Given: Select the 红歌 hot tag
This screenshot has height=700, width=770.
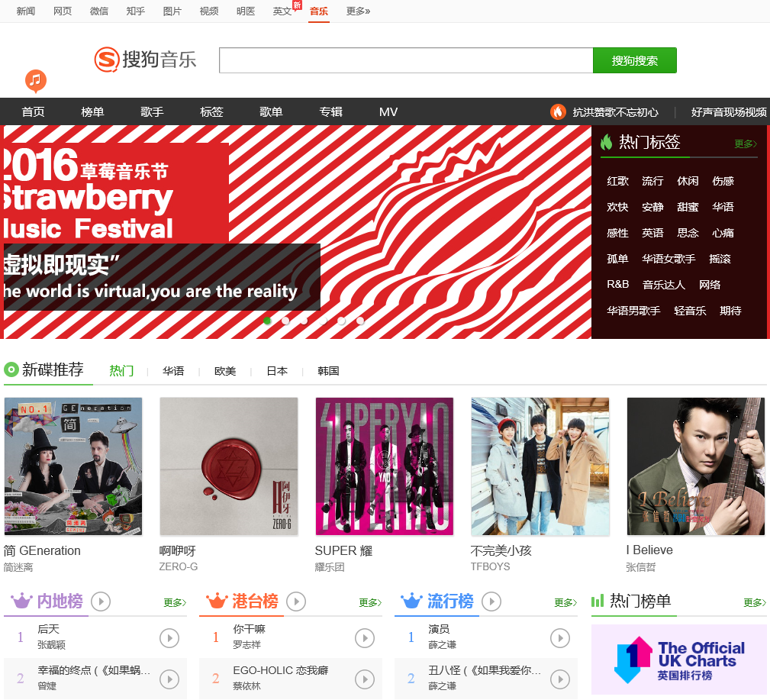Looking at the screenshot, I should click(x=618, y=181).
